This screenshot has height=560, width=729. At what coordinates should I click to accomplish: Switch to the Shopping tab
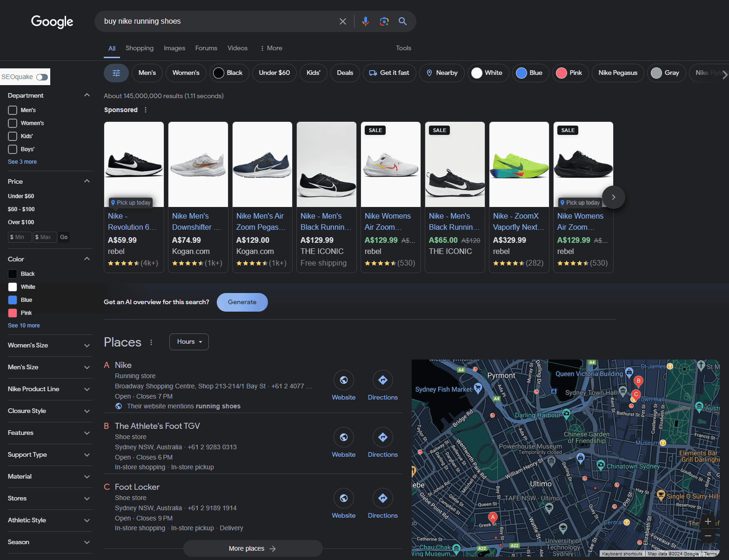(x=139, y=48)
